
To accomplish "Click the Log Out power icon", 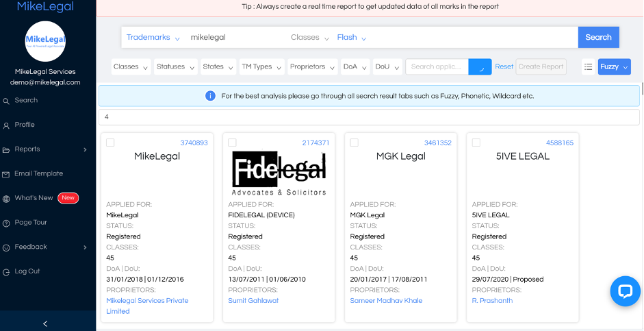I will tap(6, 272).
